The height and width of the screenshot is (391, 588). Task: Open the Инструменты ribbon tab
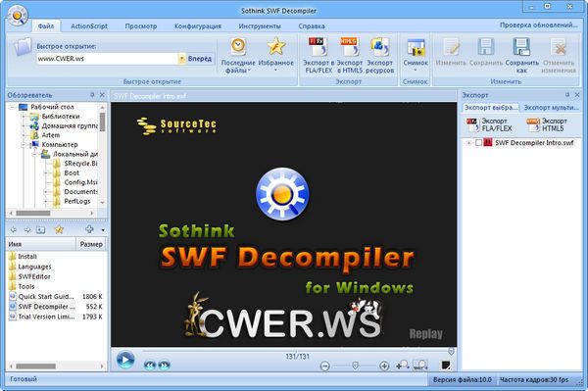pyautogui.click(x=260, y=25)
